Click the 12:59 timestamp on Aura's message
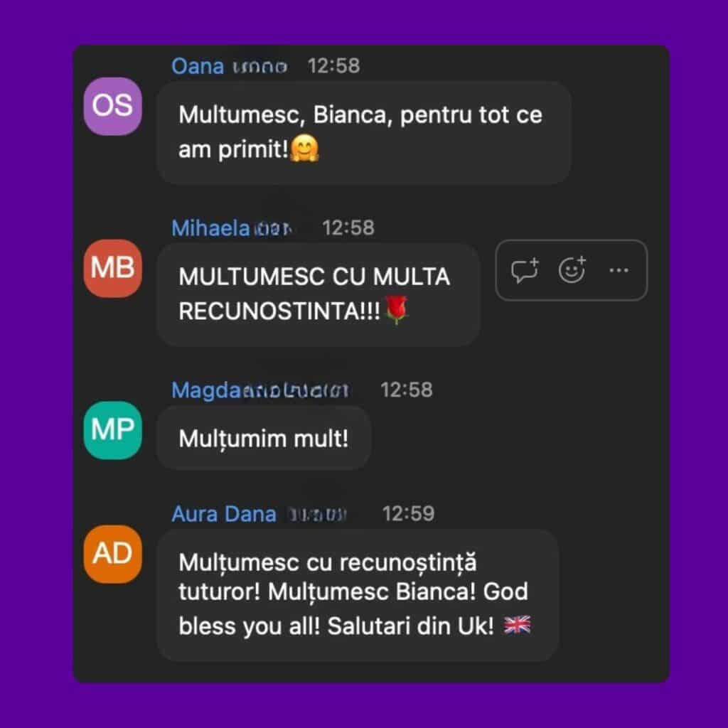This screenshot has width=728, height=728. pyautogui.click(x=408, y=513)
